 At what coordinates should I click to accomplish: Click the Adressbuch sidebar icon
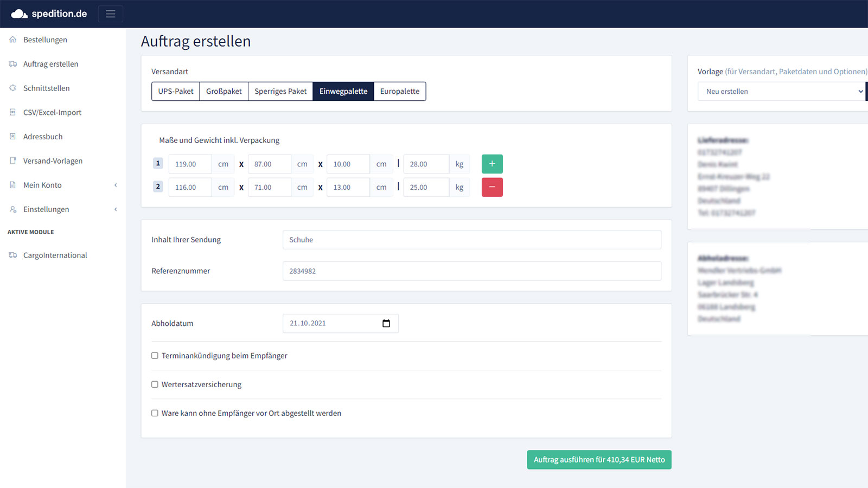pyautogui.click(x=13, y=137)
